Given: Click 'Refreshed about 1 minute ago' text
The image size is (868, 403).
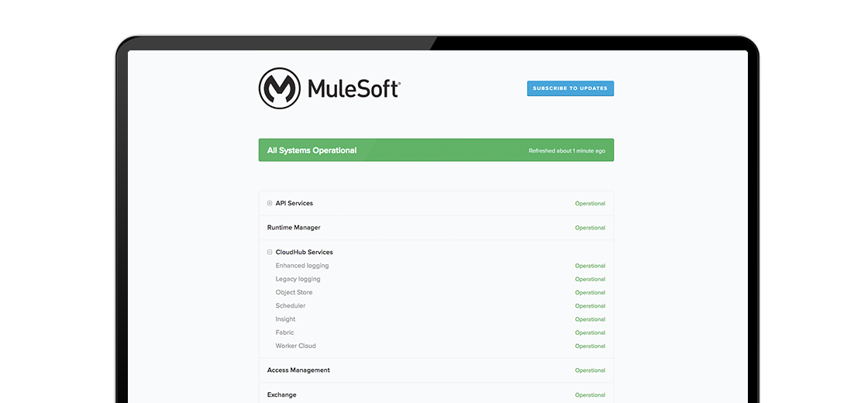Looking at the screenshot, I should 567,150.
